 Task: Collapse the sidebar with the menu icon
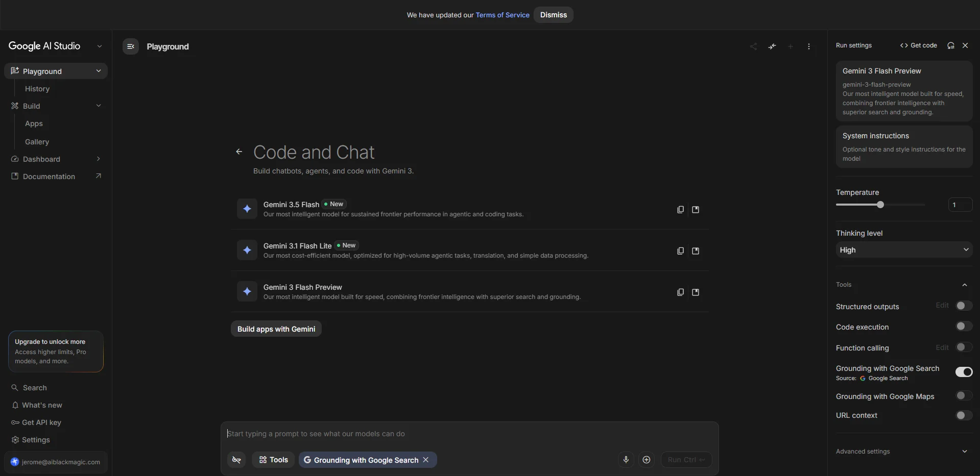(x=131, y=46)
